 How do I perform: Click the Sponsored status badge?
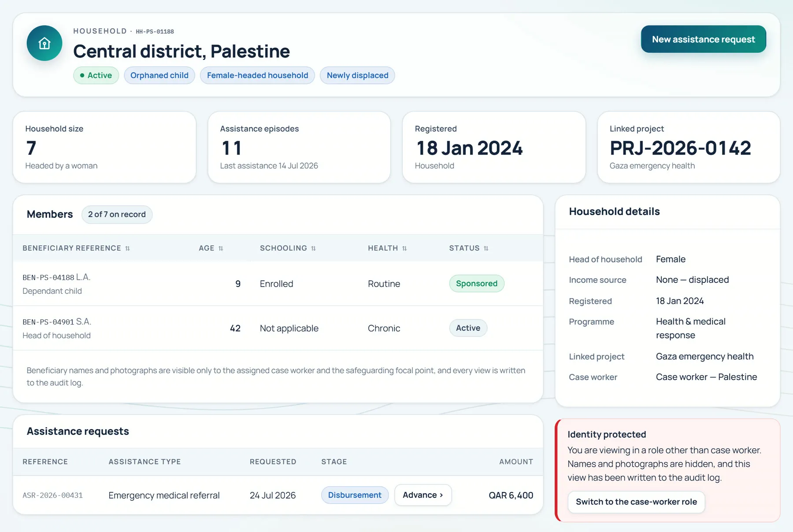pos(477,284)
